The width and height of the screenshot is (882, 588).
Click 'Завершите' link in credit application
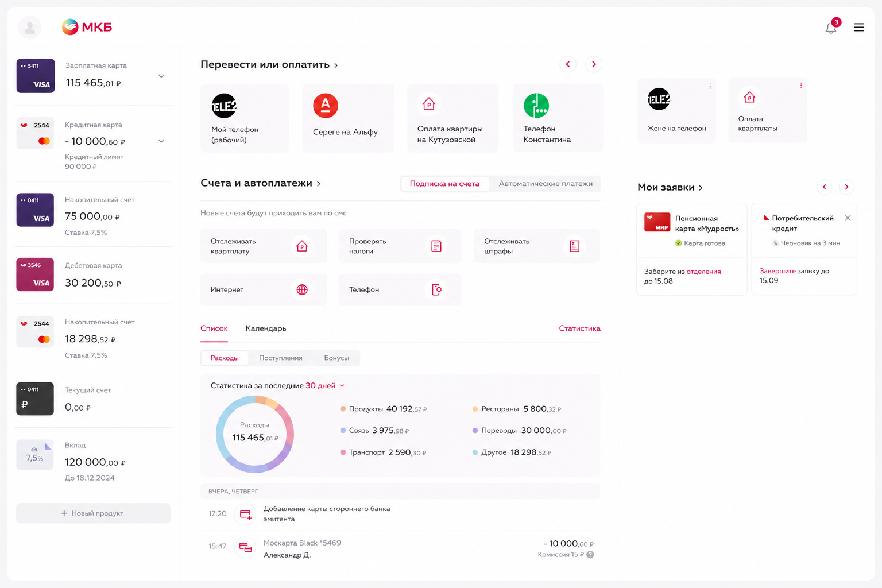(777, 271)
